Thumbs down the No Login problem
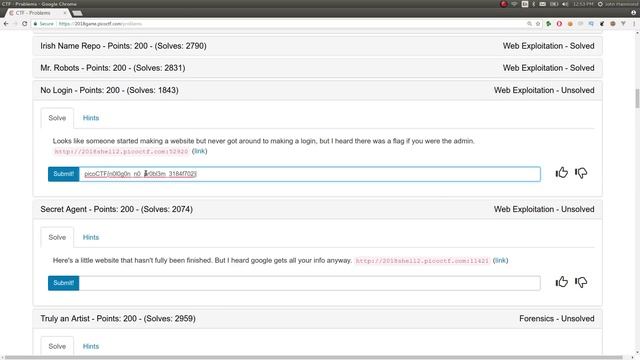The height and width of the screenshot is (360, 640). (x=581, y=173)
